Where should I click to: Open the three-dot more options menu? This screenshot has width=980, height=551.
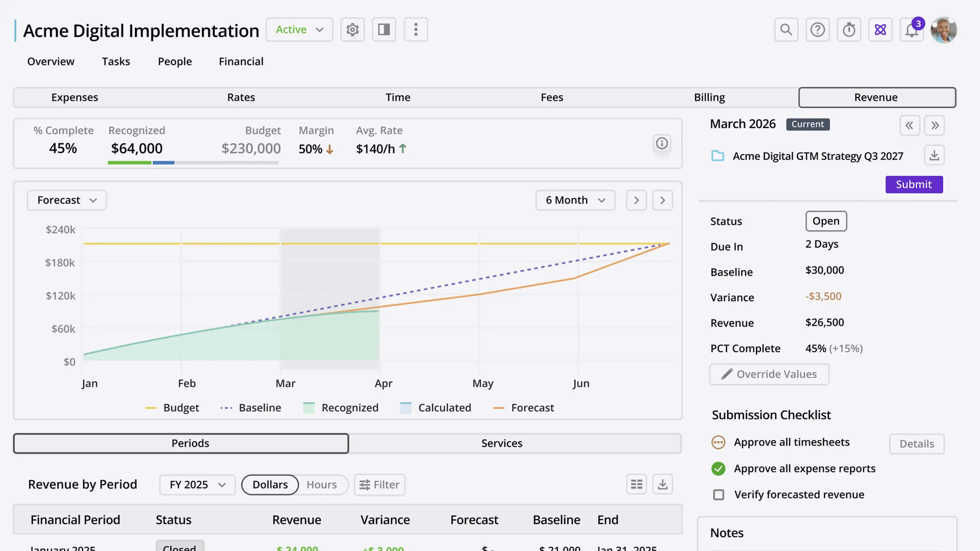point(415,30)
